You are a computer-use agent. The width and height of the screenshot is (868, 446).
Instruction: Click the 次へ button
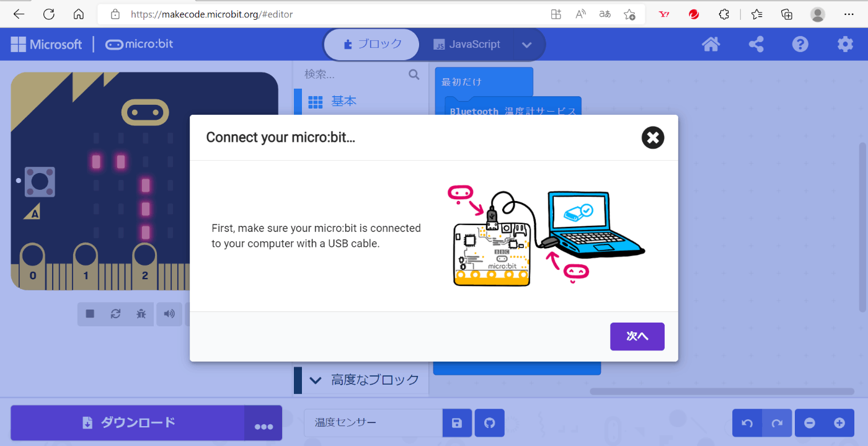pyautogui.click(x=637, y=336)
